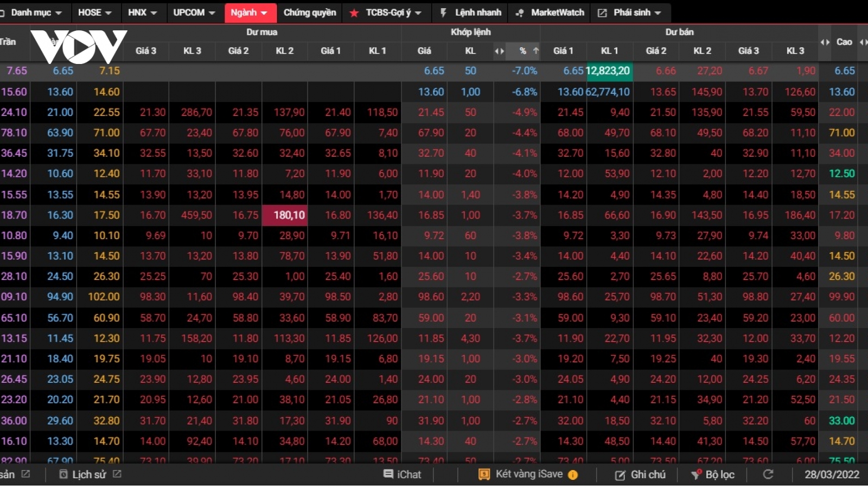Expand the active Ngành dropdown

tap(250, 12)
